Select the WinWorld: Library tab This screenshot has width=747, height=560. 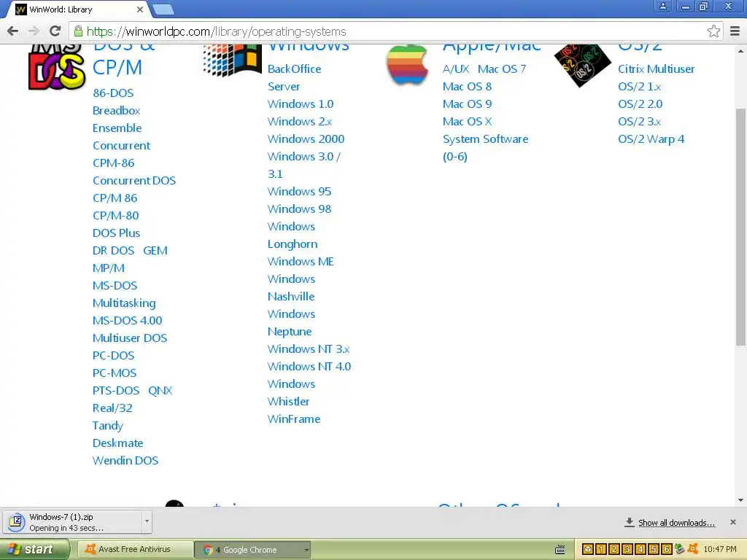(x=76, y=9)
